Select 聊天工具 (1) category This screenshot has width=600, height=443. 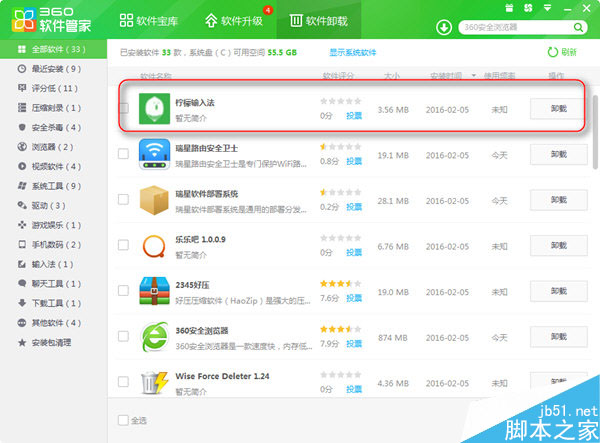[54, 283]
